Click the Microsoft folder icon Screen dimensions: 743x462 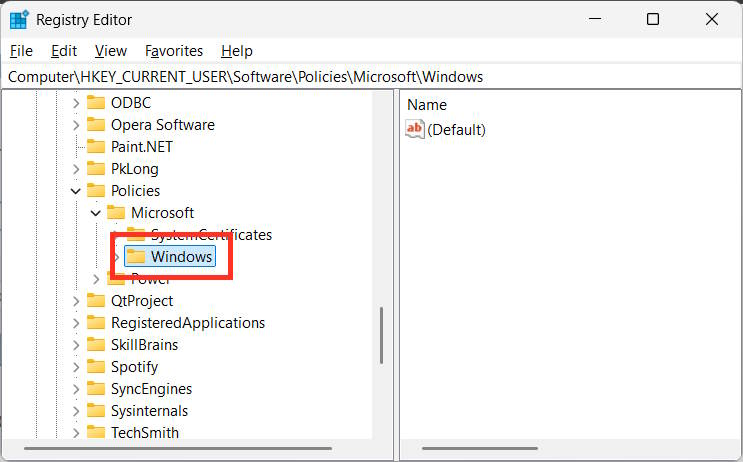pyautogui.click(x=116, y=213)
